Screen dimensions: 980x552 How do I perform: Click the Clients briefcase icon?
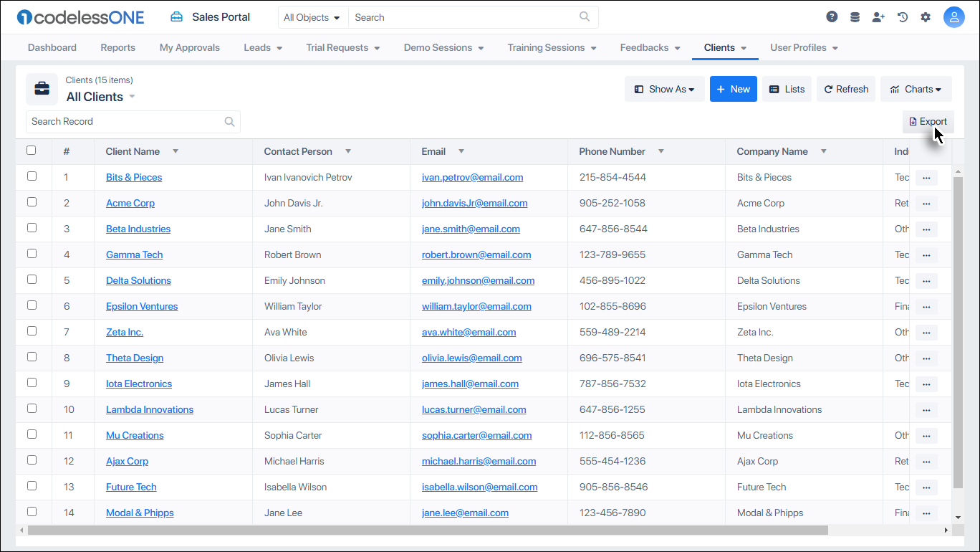pos(42,89)
